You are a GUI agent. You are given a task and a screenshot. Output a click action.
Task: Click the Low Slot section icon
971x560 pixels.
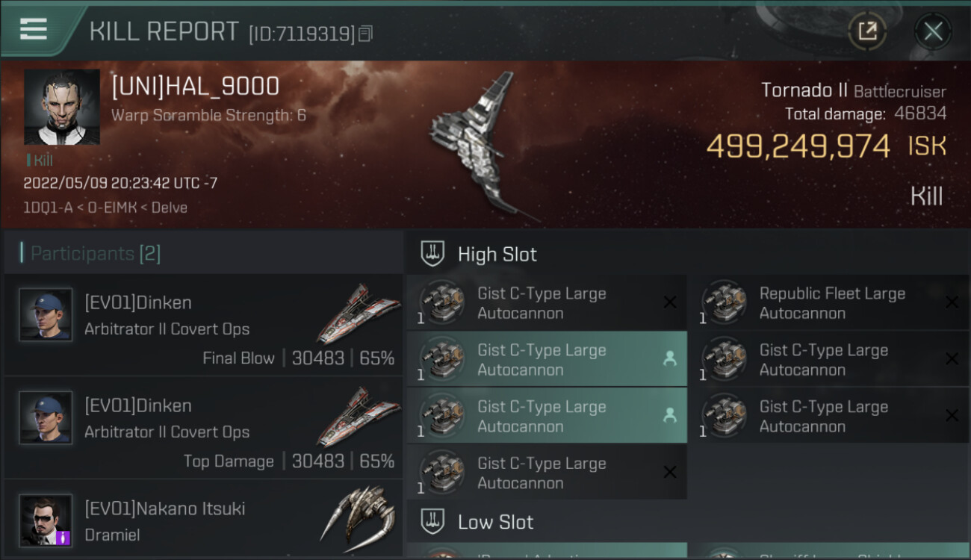coord(433,521)
